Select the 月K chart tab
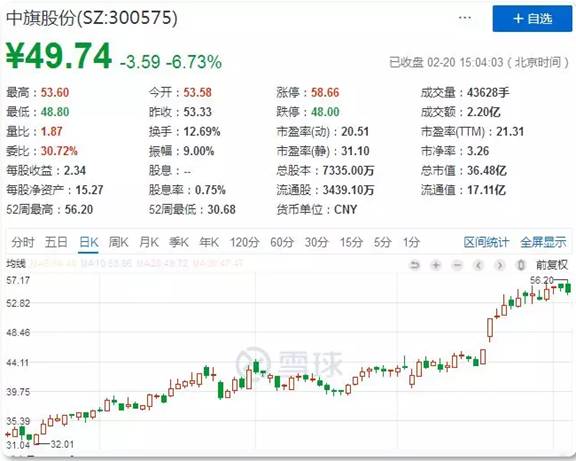 [149, 242]
